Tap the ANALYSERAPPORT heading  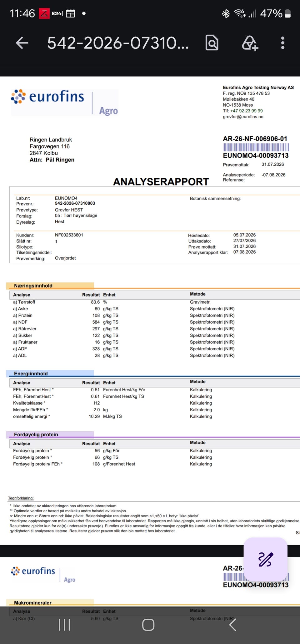click(161, 182)
